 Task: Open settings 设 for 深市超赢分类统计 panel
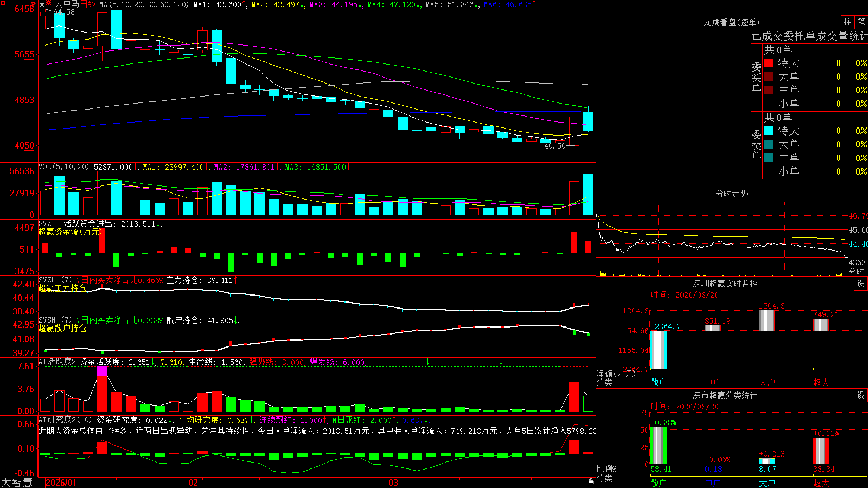[x=861, y=395]
